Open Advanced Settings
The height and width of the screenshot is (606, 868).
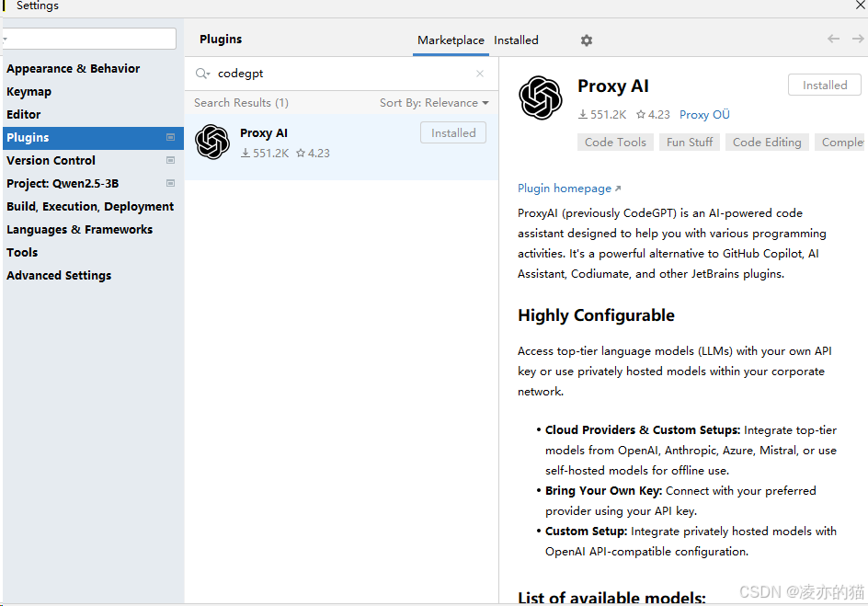point(59,275)
